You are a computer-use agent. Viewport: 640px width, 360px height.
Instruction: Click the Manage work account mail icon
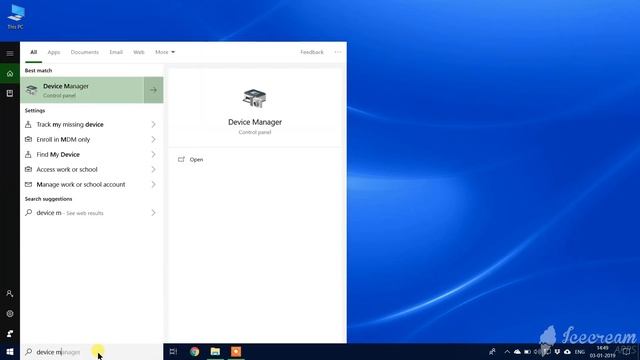[28, 184]
